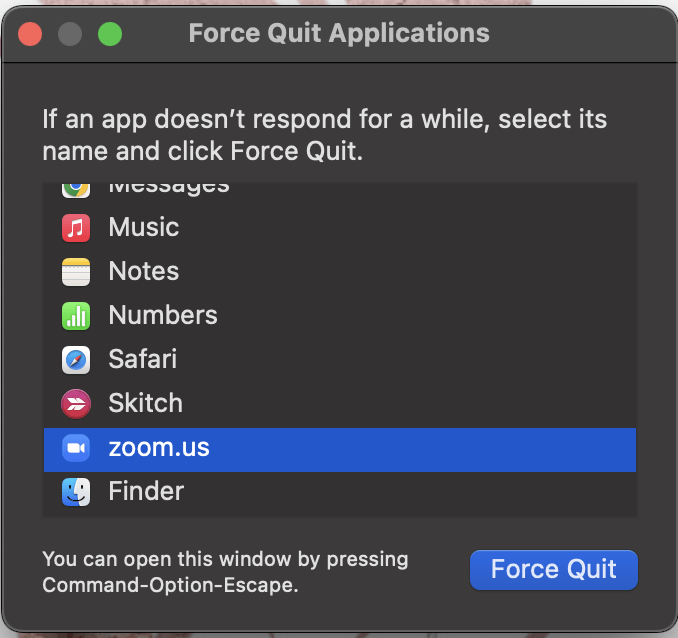Click the green Numbers chart icon

76,315
